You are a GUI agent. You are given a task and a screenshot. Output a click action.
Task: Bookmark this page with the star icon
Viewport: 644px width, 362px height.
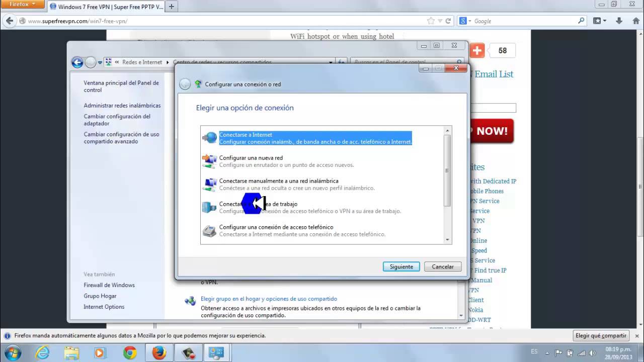click(431, 21)
